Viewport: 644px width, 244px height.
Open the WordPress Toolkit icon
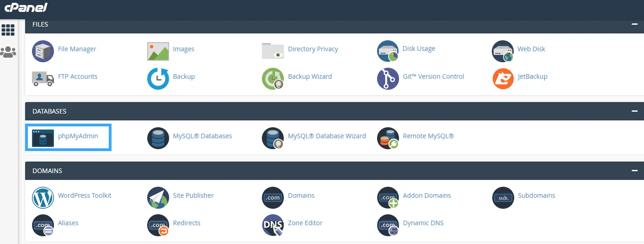pyautogui.click(x=43, y=197)
